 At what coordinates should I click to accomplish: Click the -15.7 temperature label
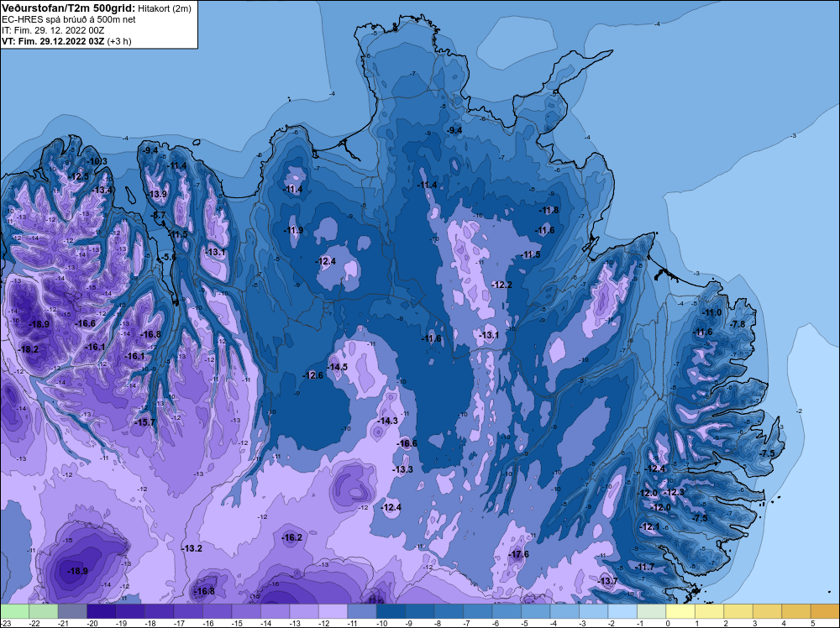[144, 422]
